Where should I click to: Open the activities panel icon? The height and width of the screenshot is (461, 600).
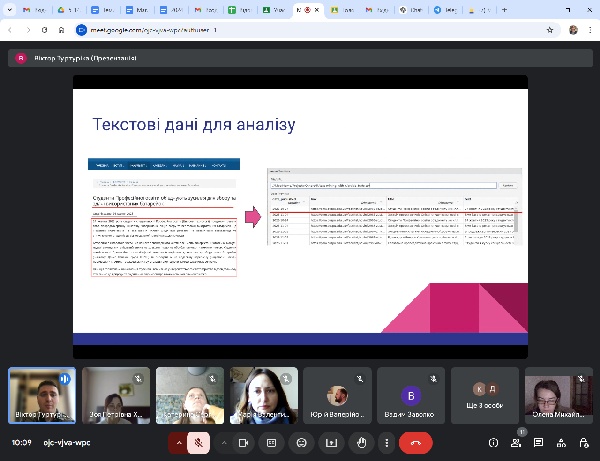point(560,442)
